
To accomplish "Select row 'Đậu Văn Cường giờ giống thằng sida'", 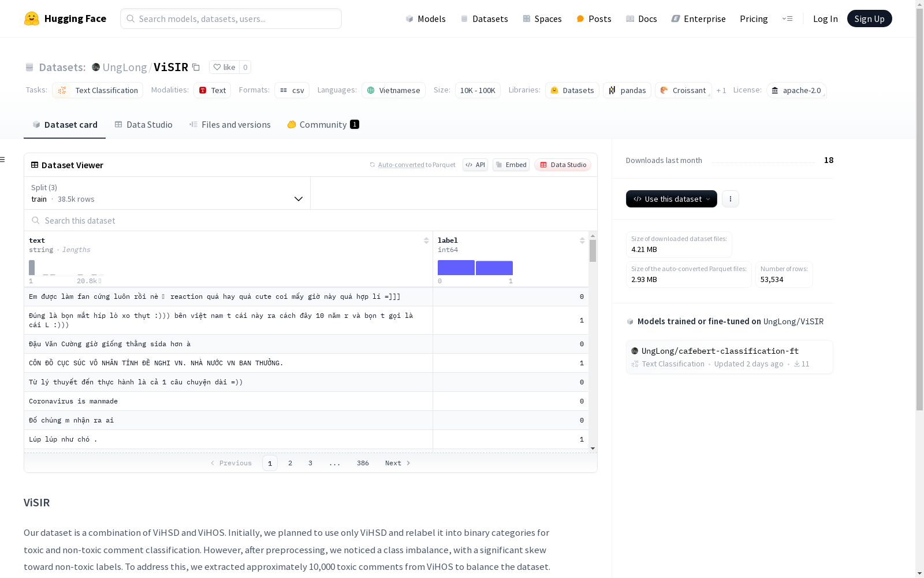I will [306, 344].
